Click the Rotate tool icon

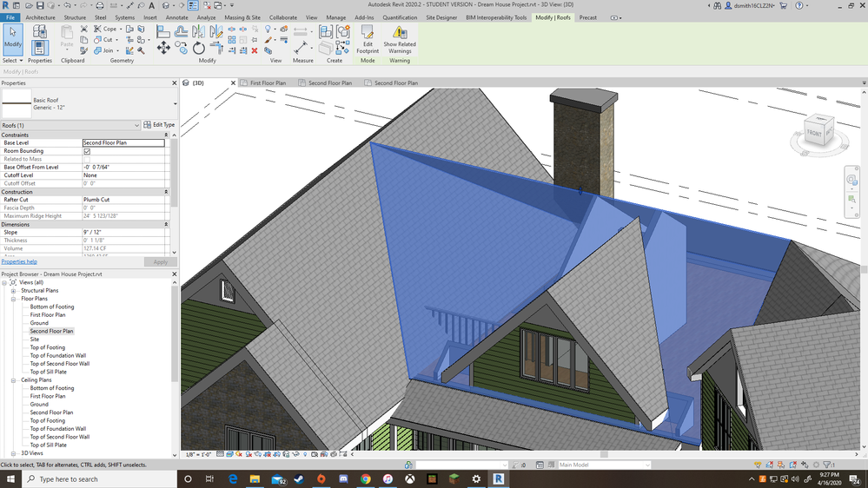(199, 48)
